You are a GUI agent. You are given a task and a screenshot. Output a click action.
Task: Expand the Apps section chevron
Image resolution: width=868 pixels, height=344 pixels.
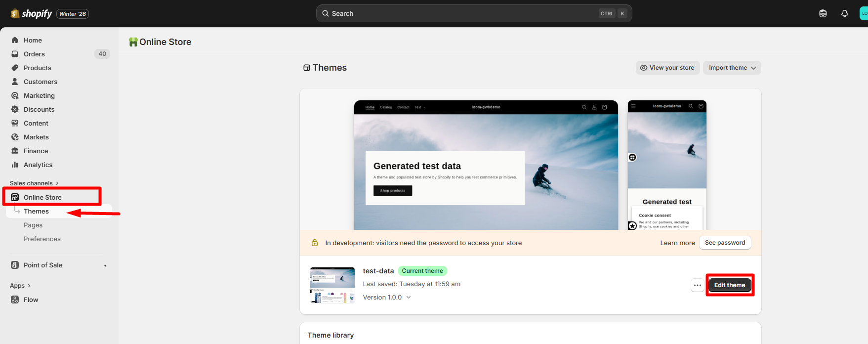[x=29, y=286]
